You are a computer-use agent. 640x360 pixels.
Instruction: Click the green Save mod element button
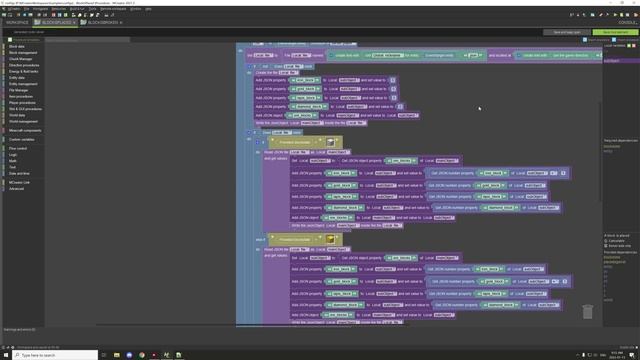click(x=615, y=32)
